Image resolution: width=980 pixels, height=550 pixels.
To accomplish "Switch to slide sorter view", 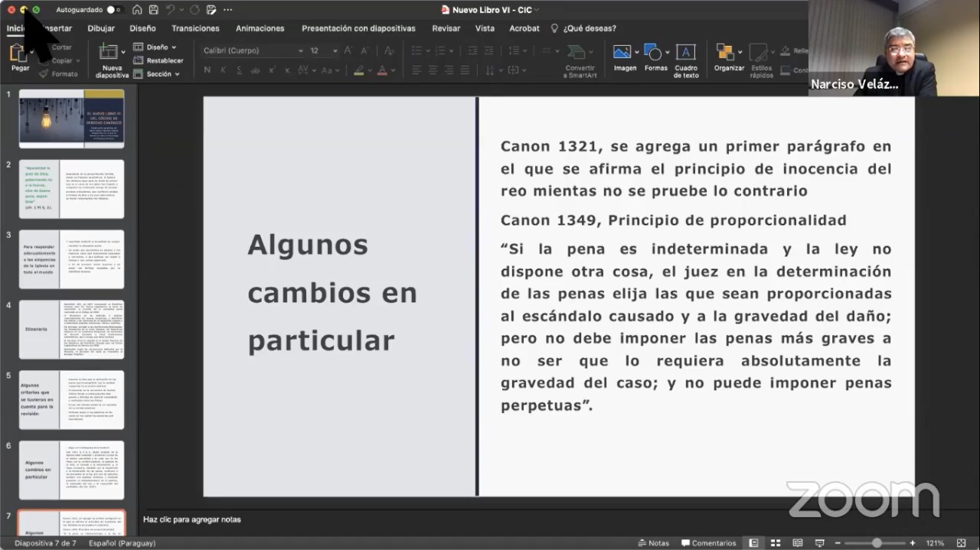I will tap(776, 543).
